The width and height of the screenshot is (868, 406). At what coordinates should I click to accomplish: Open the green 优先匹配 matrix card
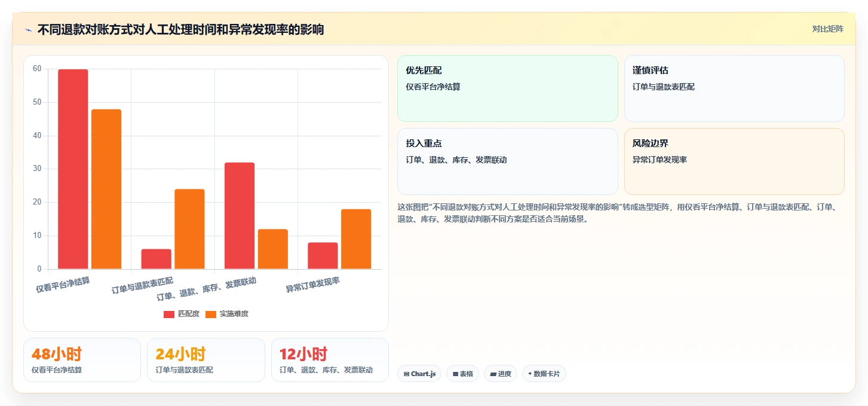tap(508, 88)
